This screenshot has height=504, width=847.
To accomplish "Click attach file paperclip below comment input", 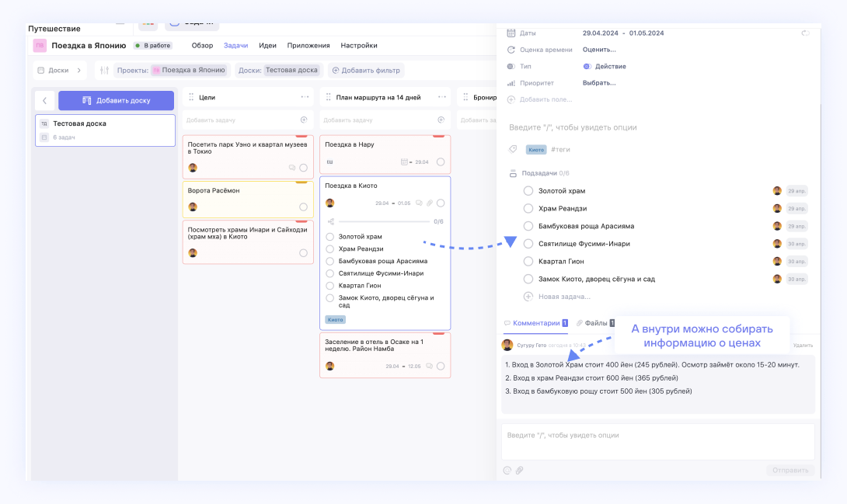I will (x=520, y=470).
